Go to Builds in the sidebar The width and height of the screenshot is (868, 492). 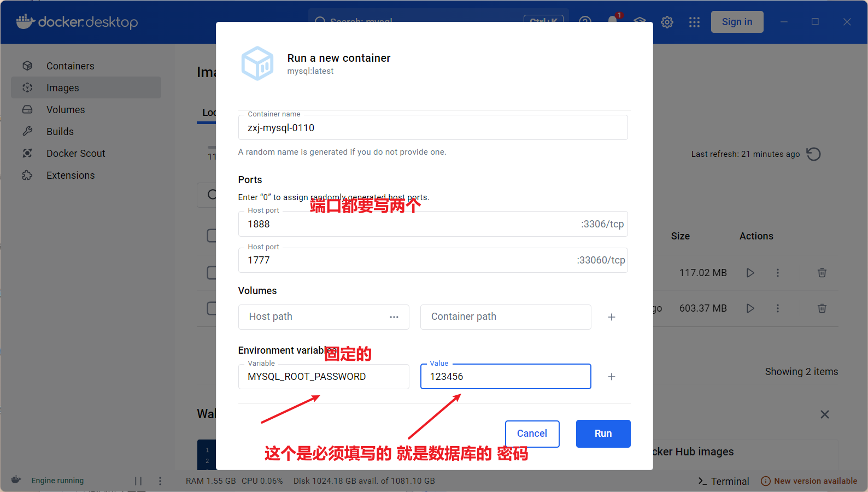point(86,131)
